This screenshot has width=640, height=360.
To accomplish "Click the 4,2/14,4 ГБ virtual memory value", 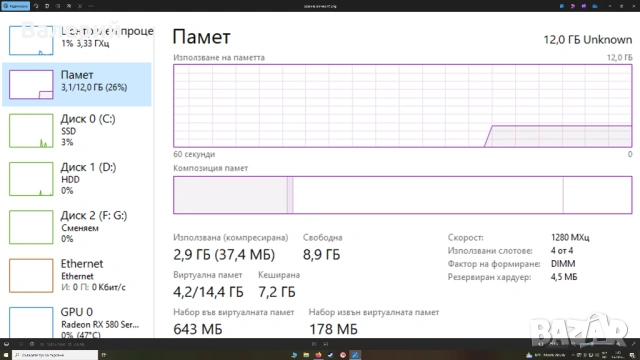I will [208, 292].
